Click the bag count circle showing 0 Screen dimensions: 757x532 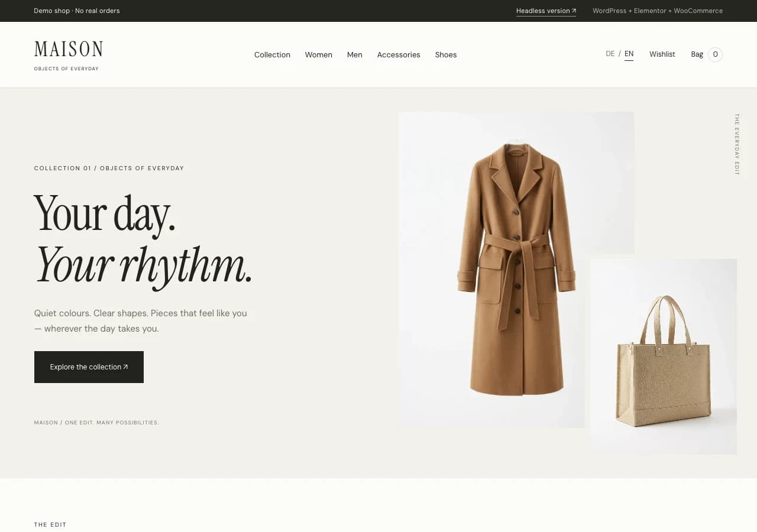[x=715, y=54]
